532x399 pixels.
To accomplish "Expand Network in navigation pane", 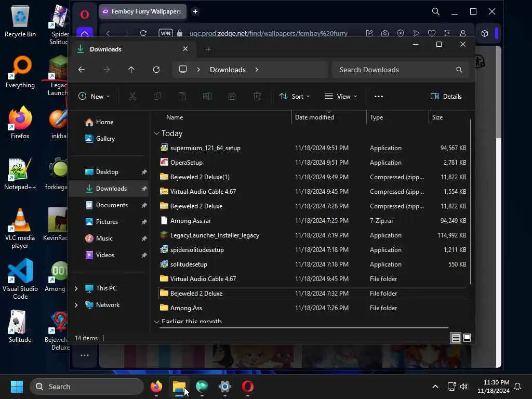I will (x=76, y=305).
